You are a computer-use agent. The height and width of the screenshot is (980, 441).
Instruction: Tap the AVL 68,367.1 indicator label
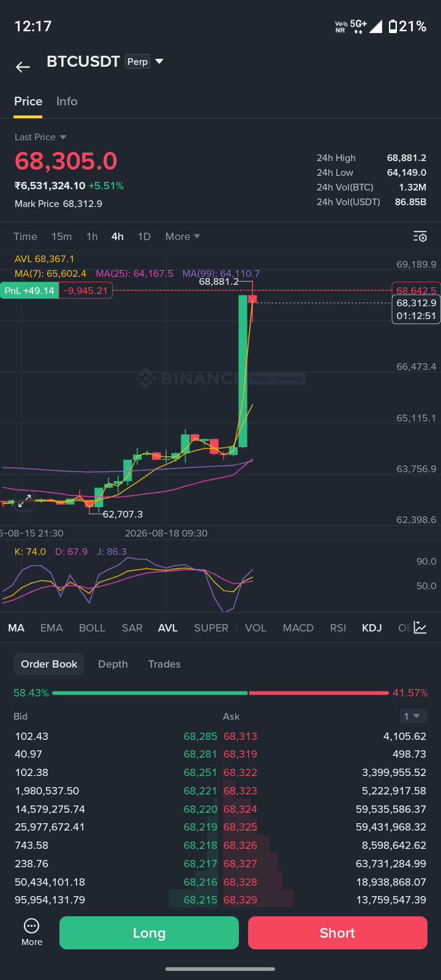44,259
